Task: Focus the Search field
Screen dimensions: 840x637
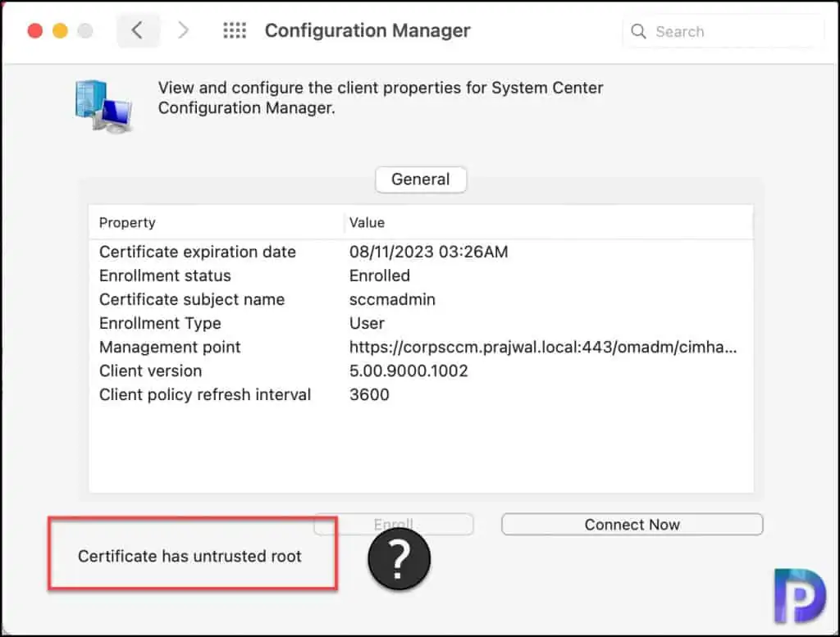Action: (724, 31)
